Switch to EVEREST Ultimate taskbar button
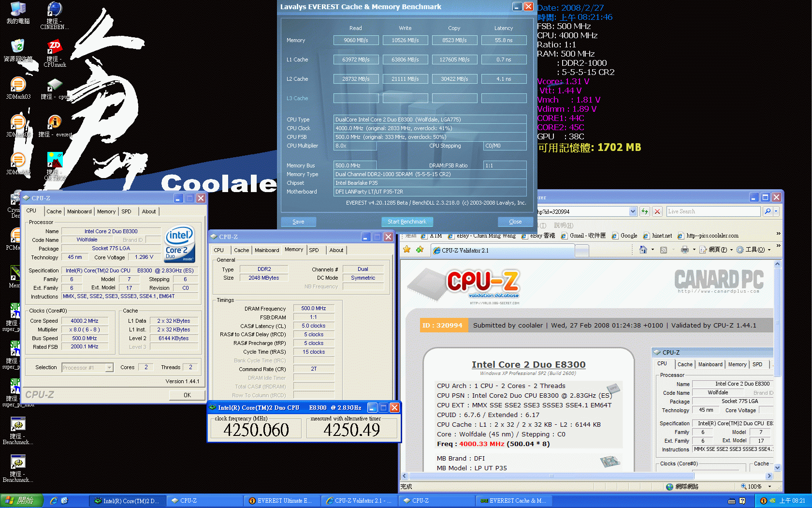Image resolution: width=812 pixels, height=508 pixels. coord(281,501)
